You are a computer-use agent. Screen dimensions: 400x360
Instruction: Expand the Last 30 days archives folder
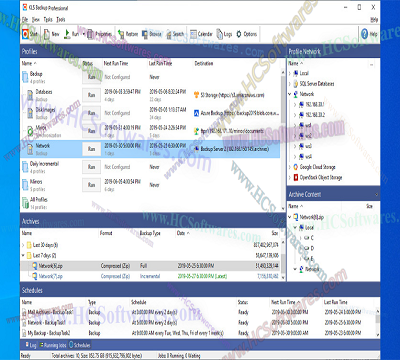[x=23, y=245]
